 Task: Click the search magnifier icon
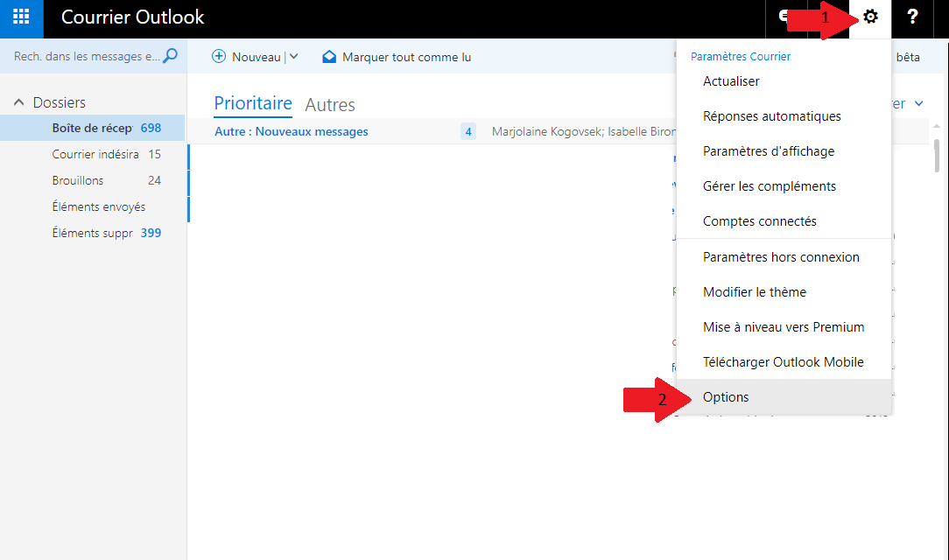click(x=171, y=56)
